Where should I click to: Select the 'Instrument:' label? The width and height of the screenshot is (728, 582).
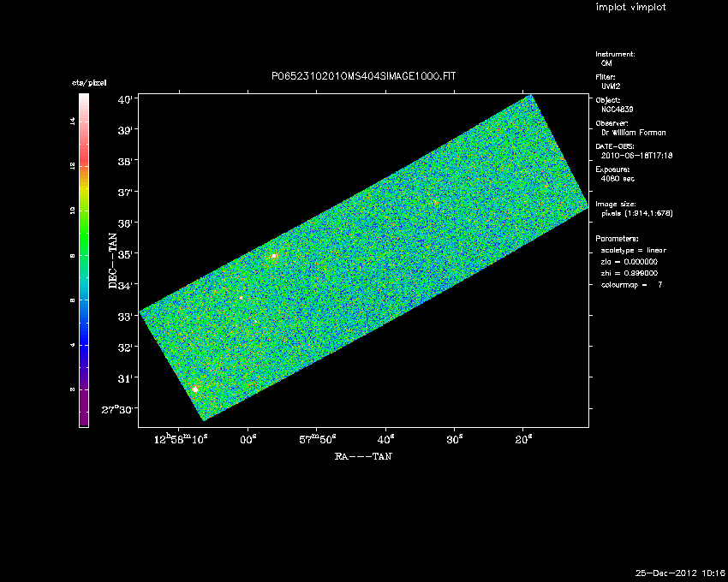coord(615,54)
